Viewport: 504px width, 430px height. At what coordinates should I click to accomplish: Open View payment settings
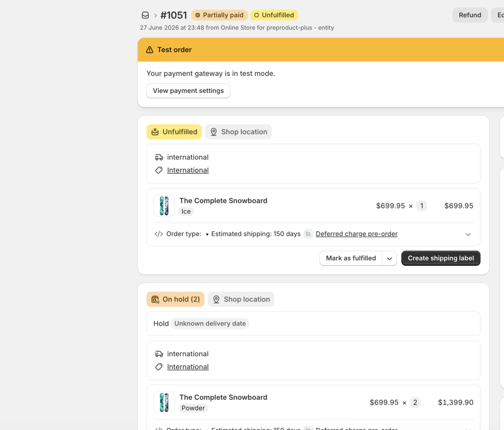point(189,91)
